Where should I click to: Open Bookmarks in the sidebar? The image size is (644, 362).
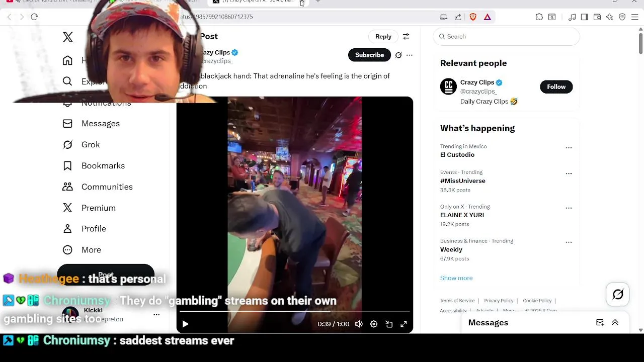coord(93,166)
